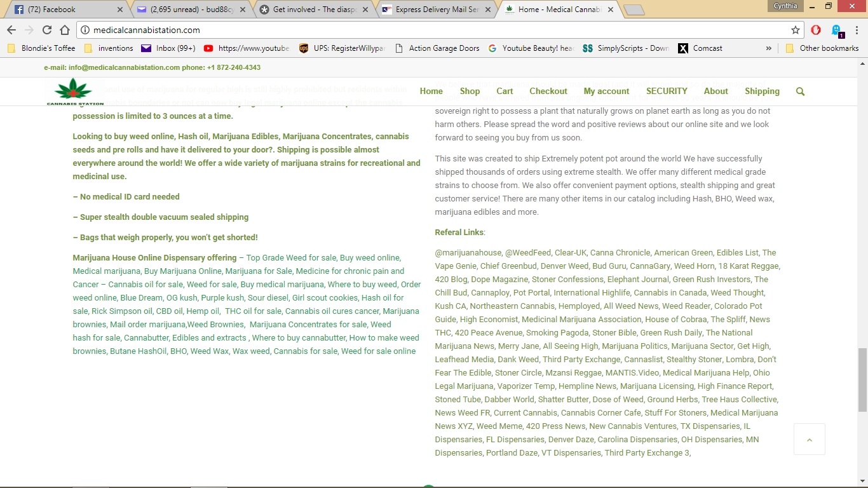Open the Portland Daze referral link
Image resolution: width=868 pixels, height=488 pixels.
point(512,453)
